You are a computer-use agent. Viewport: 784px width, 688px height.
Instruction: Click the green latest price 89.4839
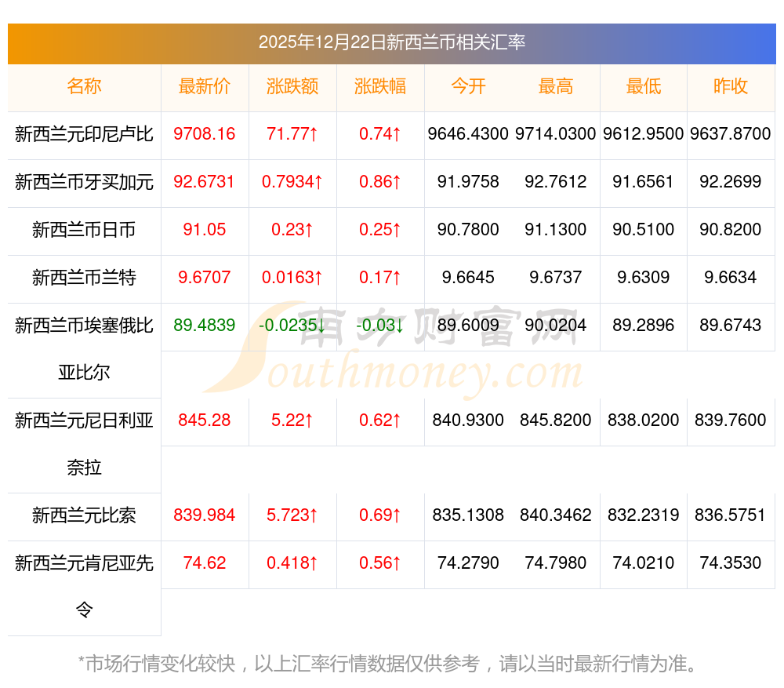pyautogui.click(x=205, y=325)
